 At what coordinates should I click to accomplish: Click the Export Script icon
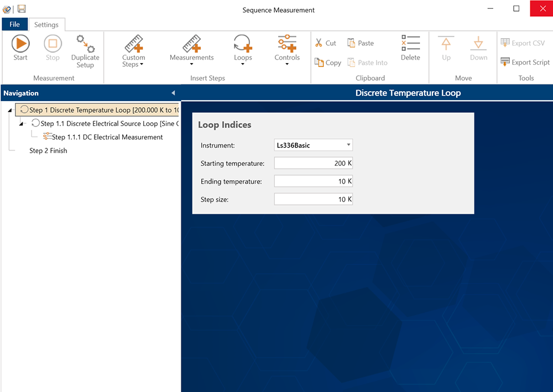[x=505, y=62]
